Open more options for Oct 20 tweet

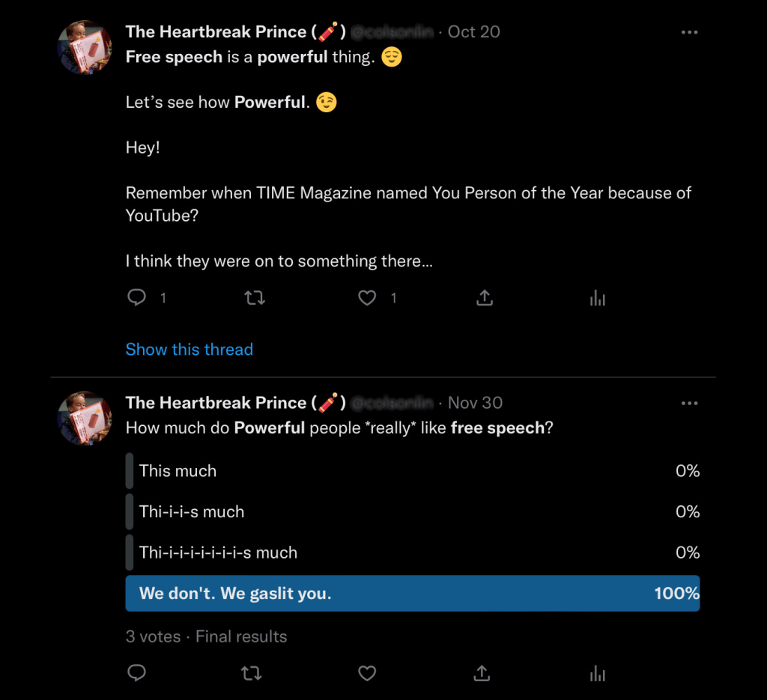689,32
